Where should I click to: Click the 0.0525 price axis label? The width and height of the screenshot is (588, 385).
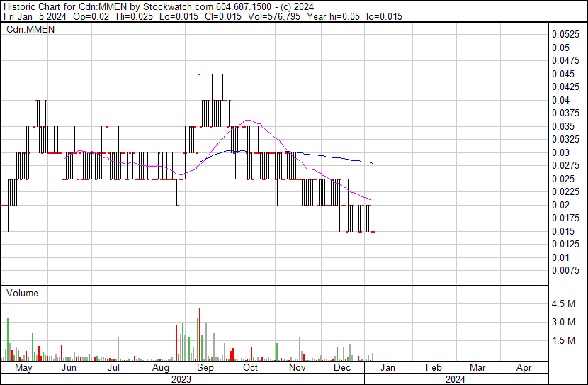[x=565, y=35]
